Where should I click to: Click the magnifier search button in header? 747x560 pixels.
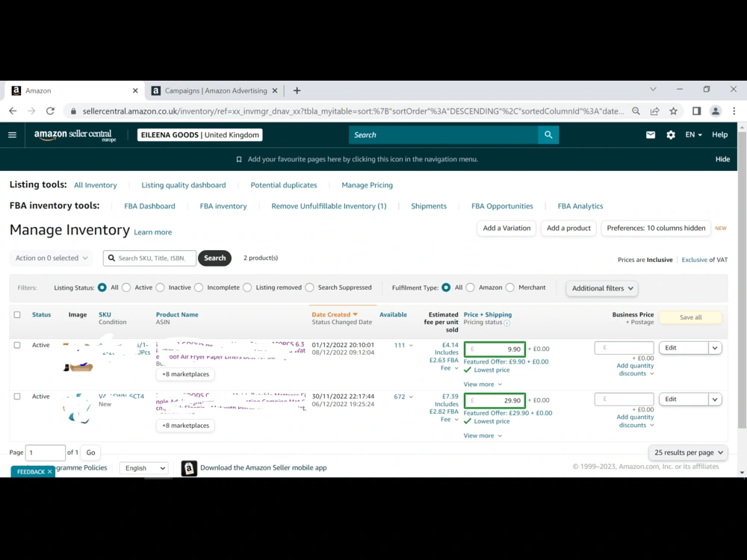(x=548, y=134)
